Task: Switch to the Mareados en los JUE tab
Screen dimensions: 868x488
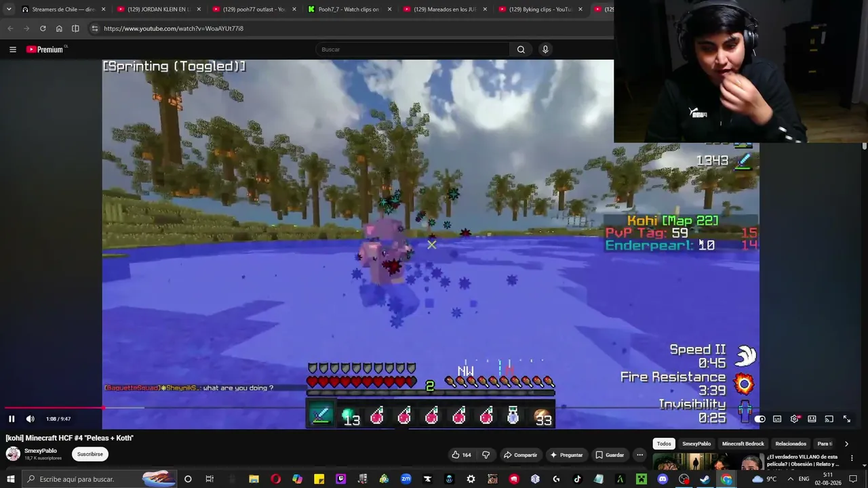Action: coord(444,9)
